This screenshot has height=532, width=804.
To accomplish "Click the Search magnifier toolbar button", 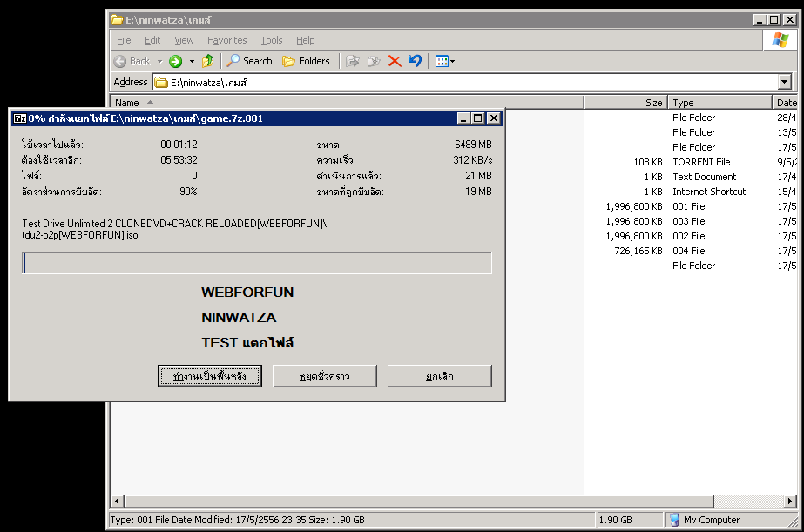I will click(x=250, y=61).
